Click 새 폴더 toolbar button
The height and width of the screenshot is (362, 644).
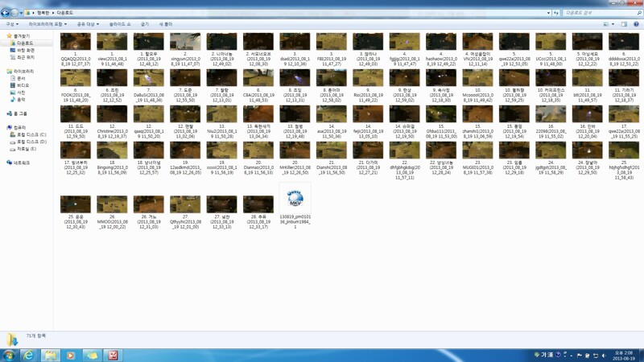click(165, 24)
